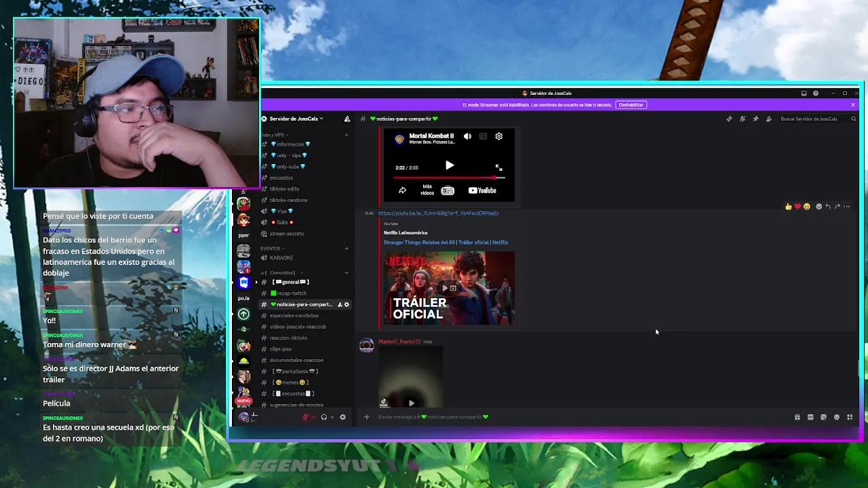Open the help question mark icon

coord(816,93)
